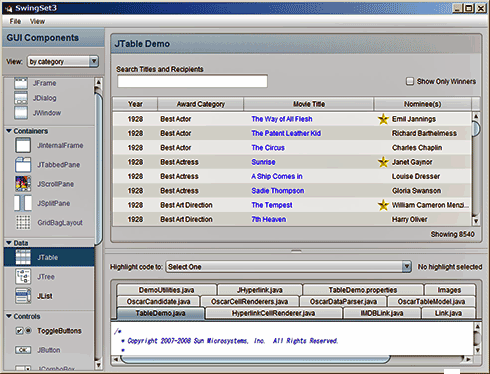Open the Highlight code to dropdown

(x=288, y=267)
